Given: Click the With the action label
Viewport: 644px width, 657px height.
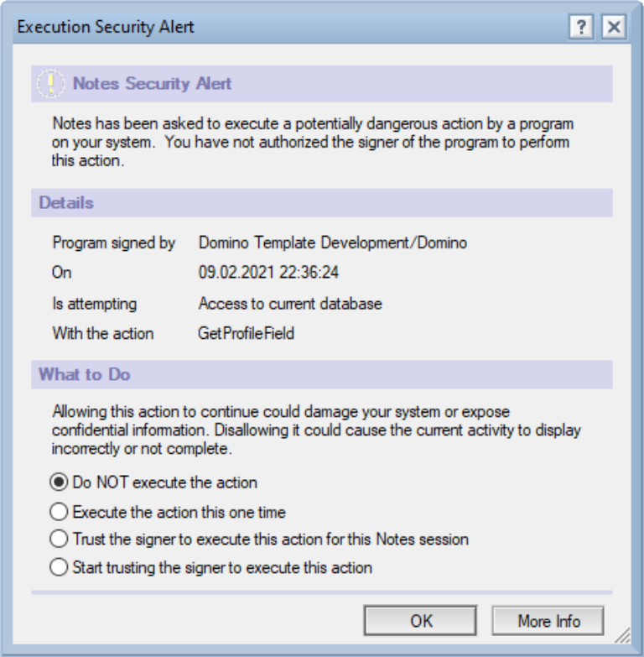Looking at the screenshot, I should (x=103, y=333).
